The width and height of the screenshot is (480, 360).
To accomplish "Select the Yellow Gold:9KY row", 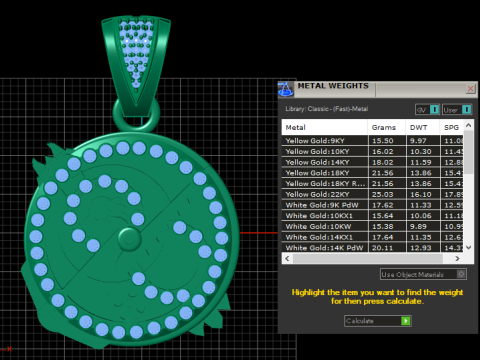I will [373, 140].
